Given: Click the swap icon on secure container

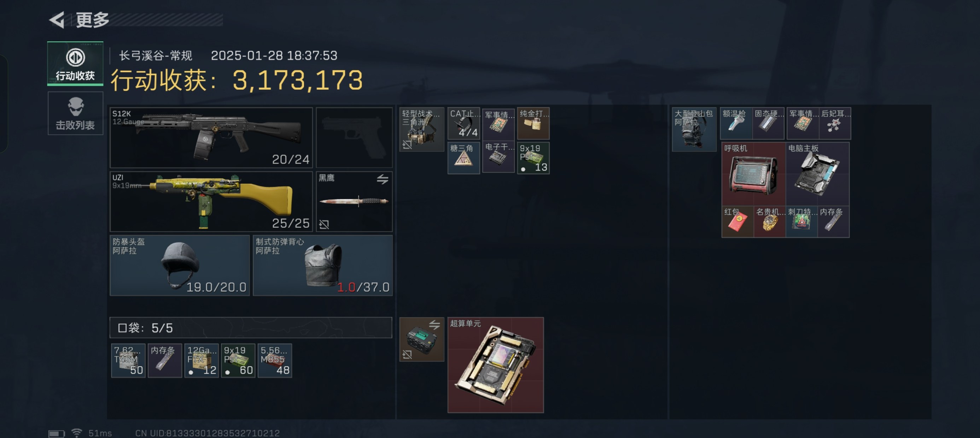Looking at the screenshot, I should 434,325.
